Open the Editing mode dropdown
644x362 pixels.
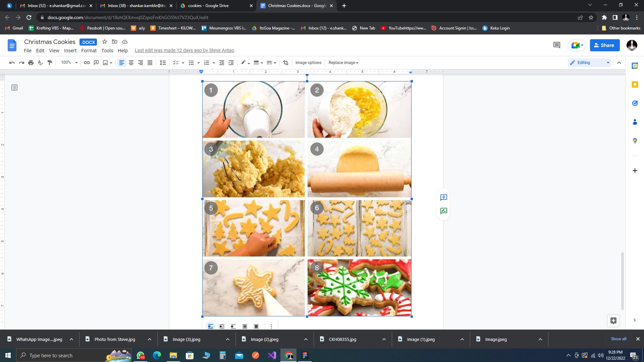coord(589,63)
